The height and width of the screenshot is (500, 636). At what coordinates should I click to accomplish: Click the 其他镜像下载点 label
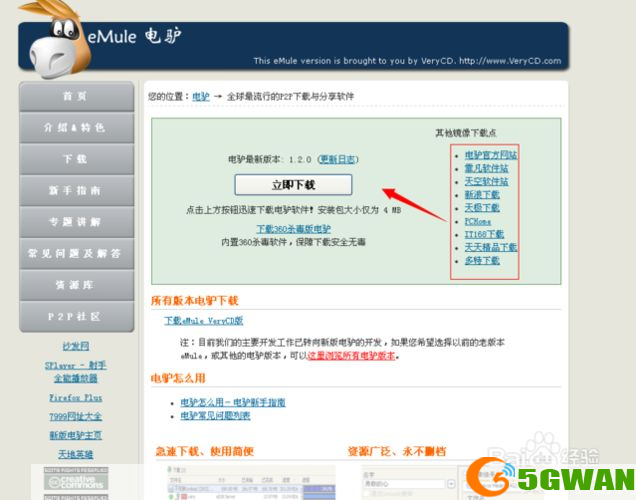466,133
